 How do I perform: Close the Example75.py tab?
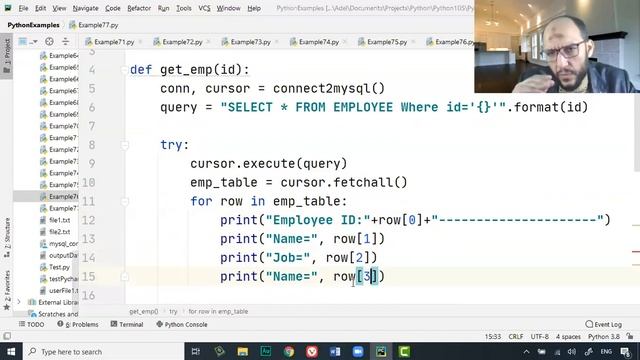pyautogui.click(x=413, y=42)
